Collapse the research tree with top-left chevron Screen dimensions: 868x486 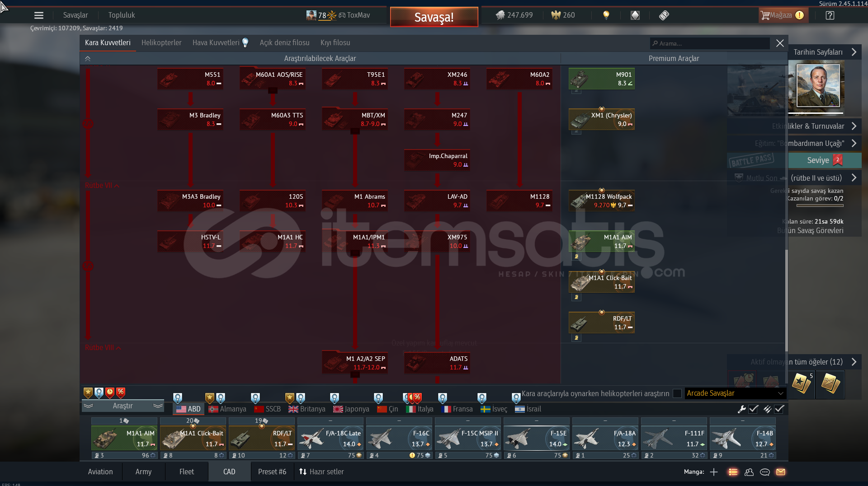click(x=88, y=59)
